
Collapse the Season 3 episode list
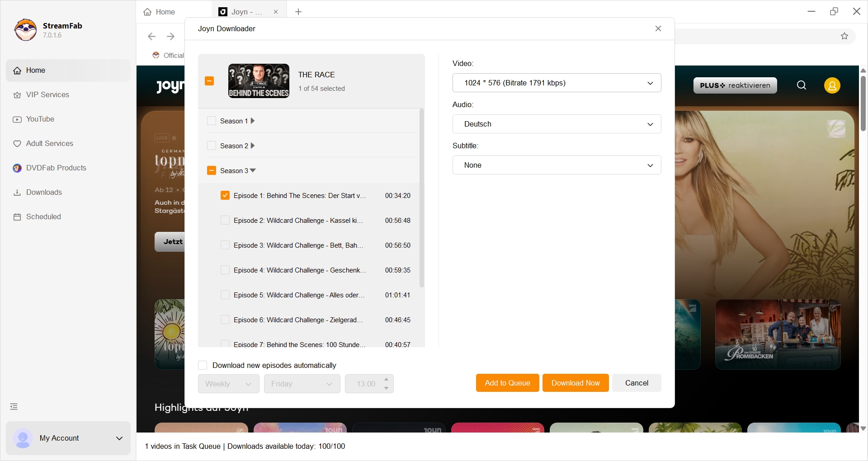point(253,170)
